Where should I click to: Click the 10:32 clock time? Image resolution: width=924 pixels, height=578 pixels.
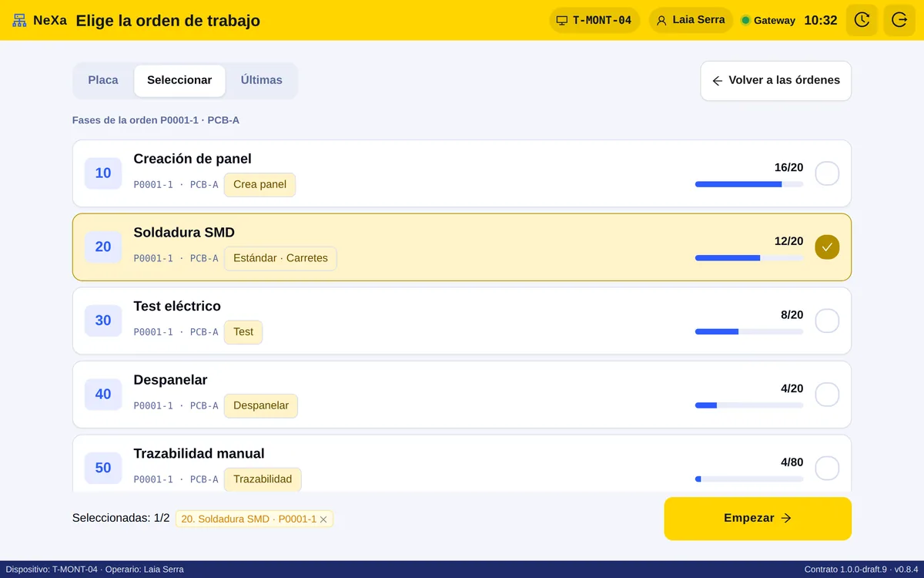point(820,21)
